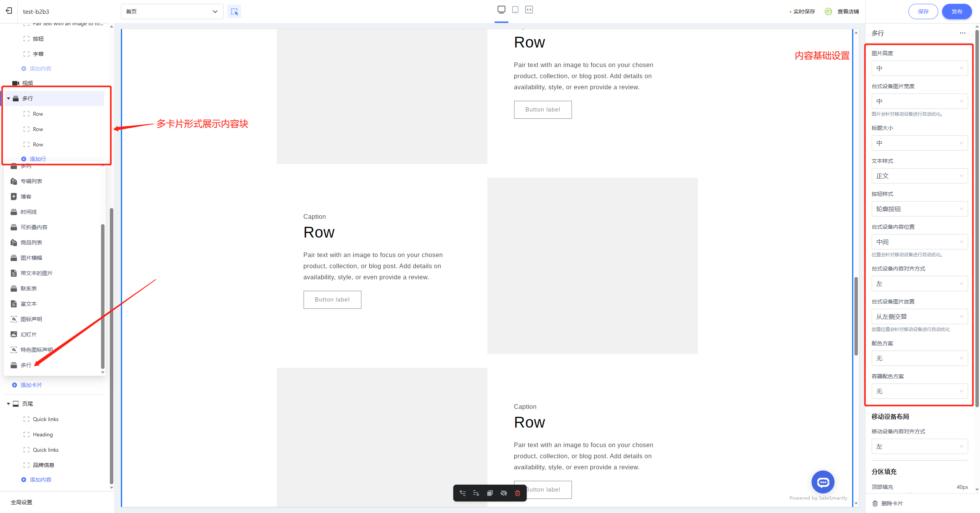Open 全局设置 at sidebar bottom
The width and height of the screenshot is (980, 513).
click(21, 502)
